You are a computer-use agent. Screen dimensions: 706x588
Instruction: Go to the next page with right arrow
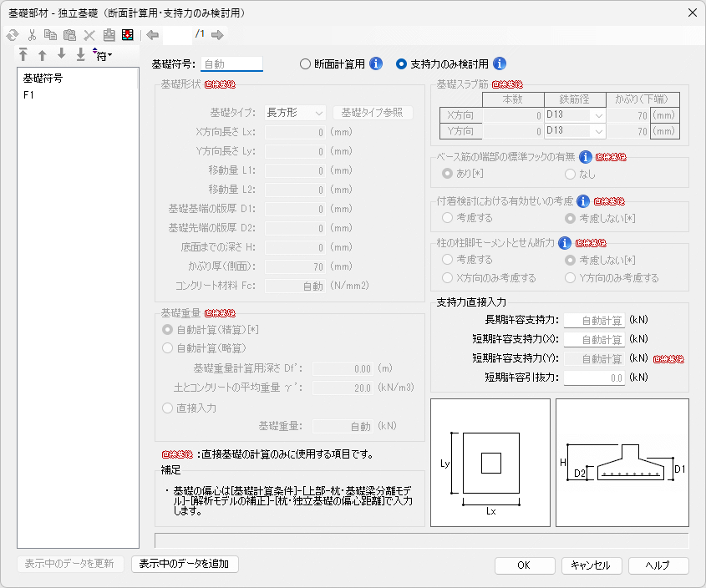[217, 35]
